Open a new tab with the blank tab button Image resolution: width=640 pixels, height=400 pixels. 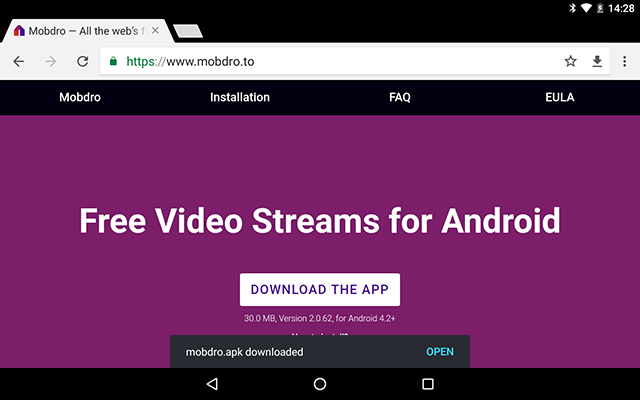188,31
